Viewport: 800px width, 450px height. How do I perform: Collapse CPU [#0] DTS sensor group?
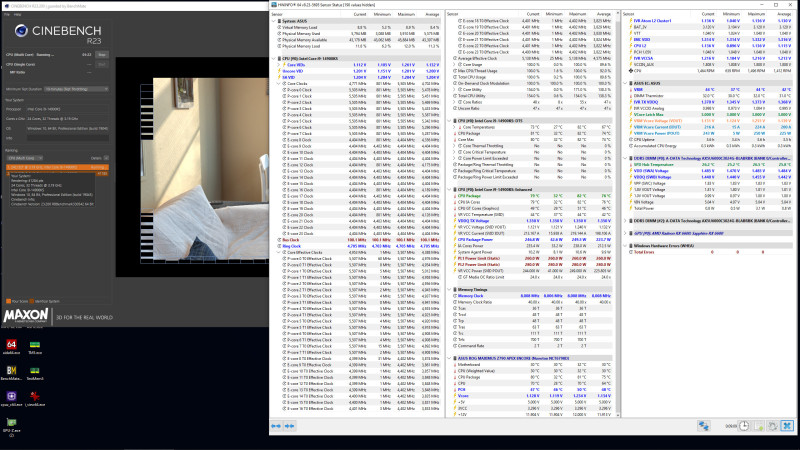[x=449, y=121]
